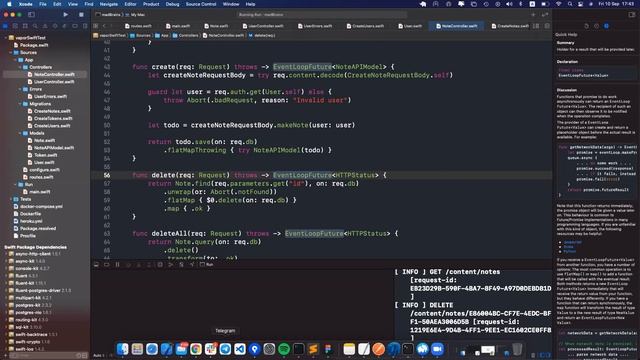Open the Find navigator magnifier icon
640x360 pixels.
[x=35, y=26]
